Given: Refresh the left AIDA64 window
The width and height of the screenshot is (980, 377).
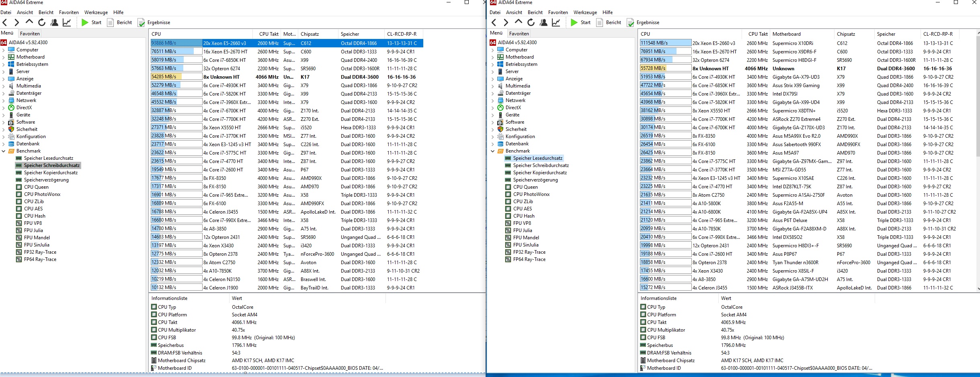Looking at the screenshot, I should point(42,22).
